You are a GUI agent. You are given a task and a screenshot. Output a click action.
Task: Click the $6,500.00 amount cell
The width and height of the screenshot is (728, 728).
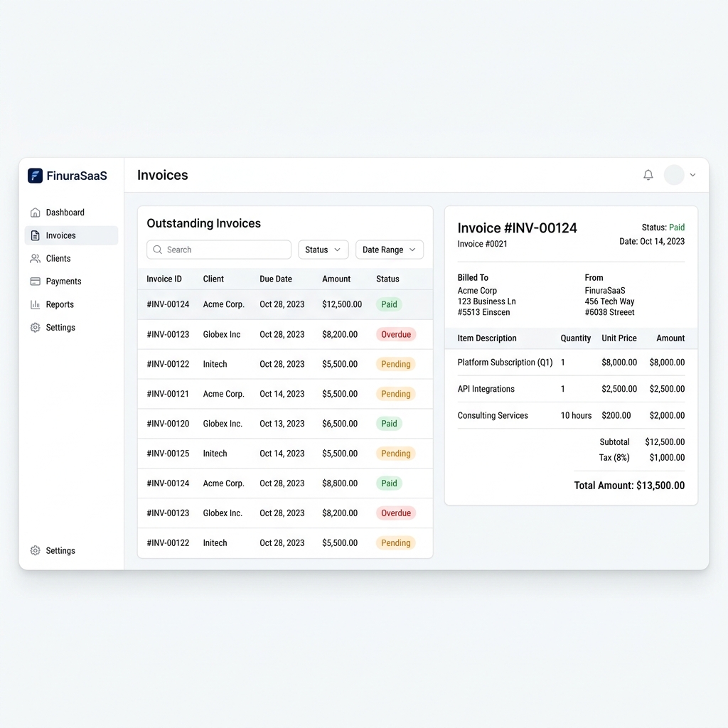coord(340,424)
